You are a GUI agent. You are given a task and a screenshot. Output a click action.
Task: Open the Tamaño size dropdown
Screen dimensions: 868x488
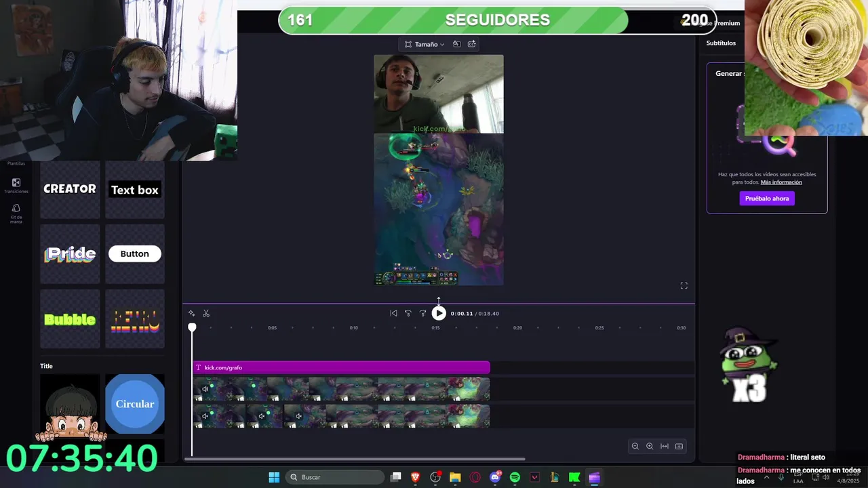point(425,44)
